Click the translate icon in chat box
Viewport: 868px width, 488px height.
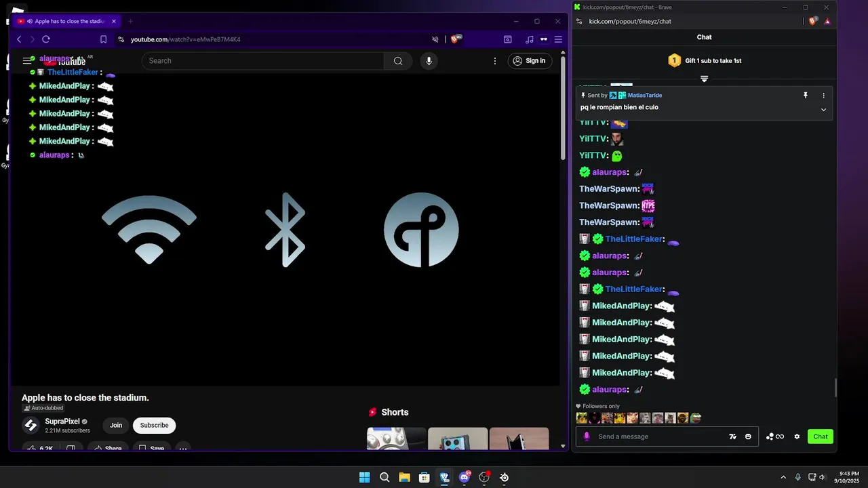732,436
